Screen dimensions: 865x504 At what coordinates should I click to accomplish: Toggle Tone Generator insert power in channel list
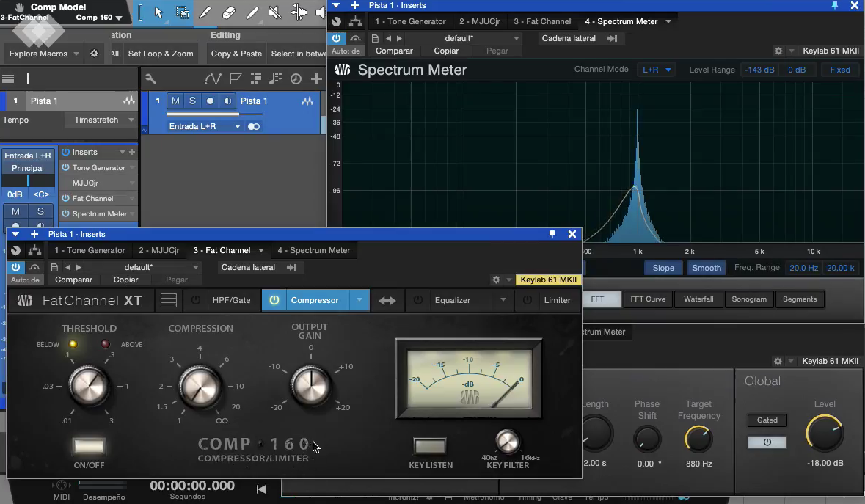pyautogui.click(x=65, y=167)
